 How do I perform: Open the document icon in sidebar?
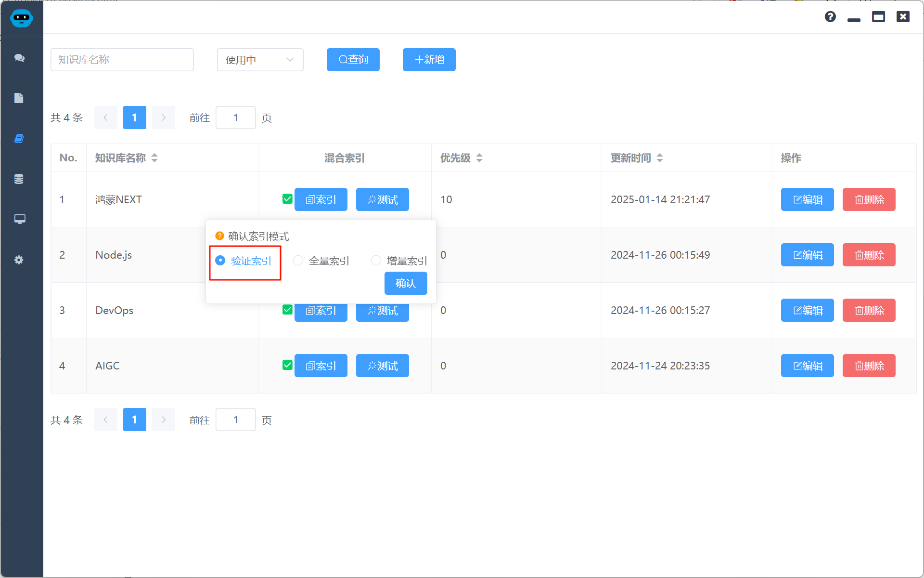coord(19,98)
